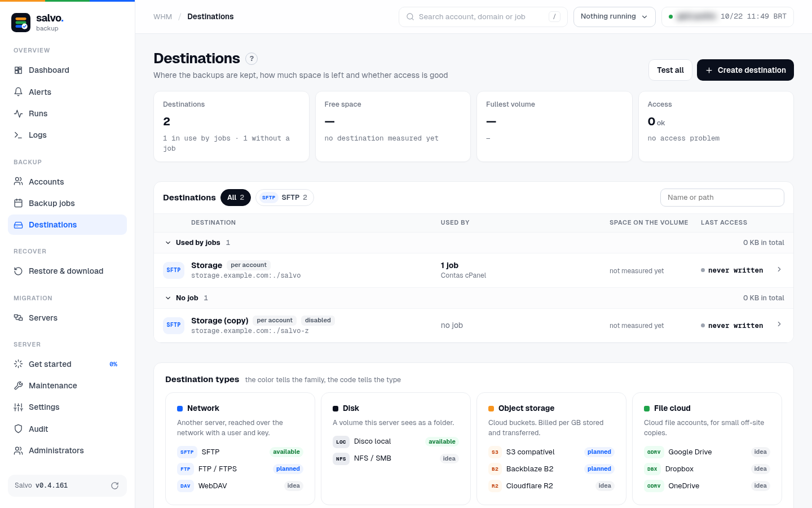812x508 pixels.
Task: Select the SFTP 2 filter tab
Action: tap(285, 198)
